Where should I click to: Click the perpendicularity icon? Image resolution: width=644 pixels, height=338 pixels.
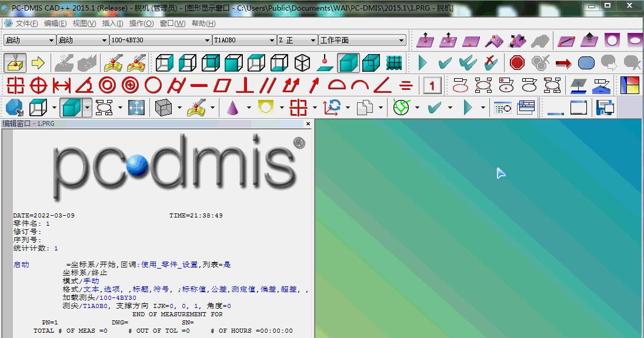[x=245, y=85]
